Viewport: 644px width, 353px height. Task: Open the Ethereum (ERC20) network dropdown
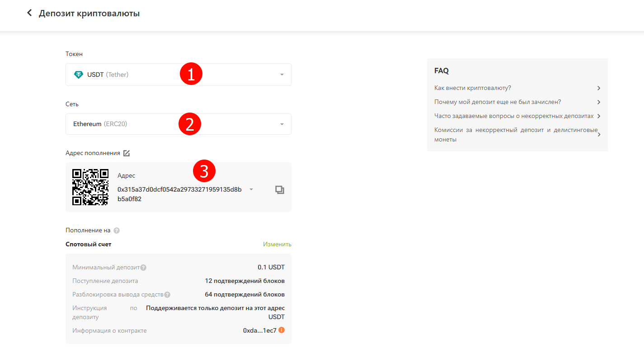(x=282, y=124)
